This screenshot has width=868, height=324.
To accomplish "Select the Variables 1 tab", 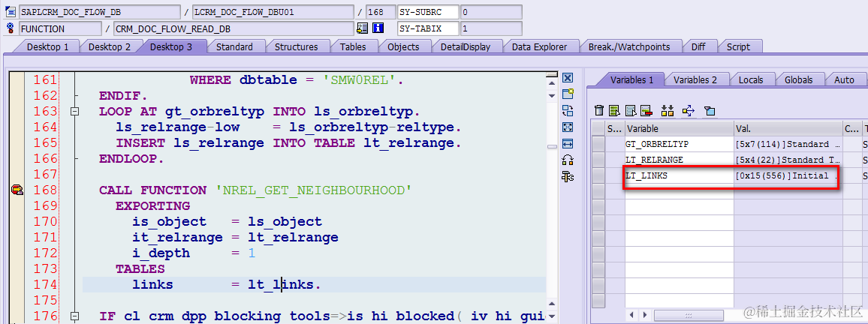I will point(631,80).
